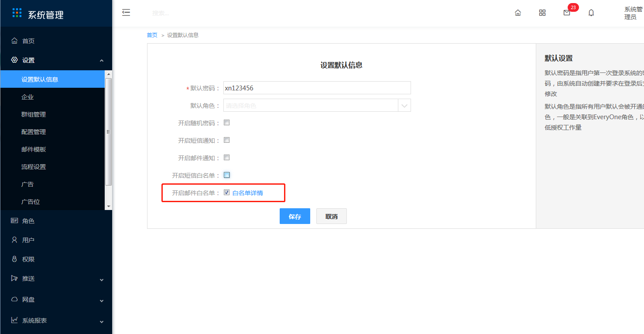Open the 系统管理员 user menu

634,13
